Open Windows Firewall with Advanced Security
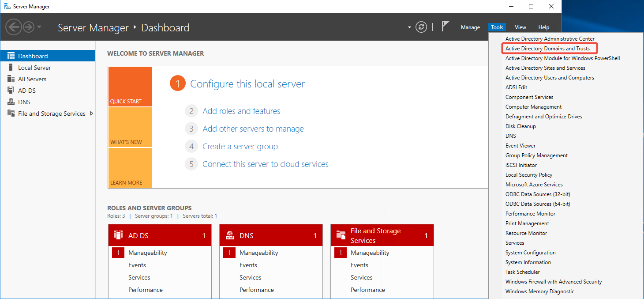Image resolution: width=644 pixels, height=299 pixels. [x=554, y=282]
